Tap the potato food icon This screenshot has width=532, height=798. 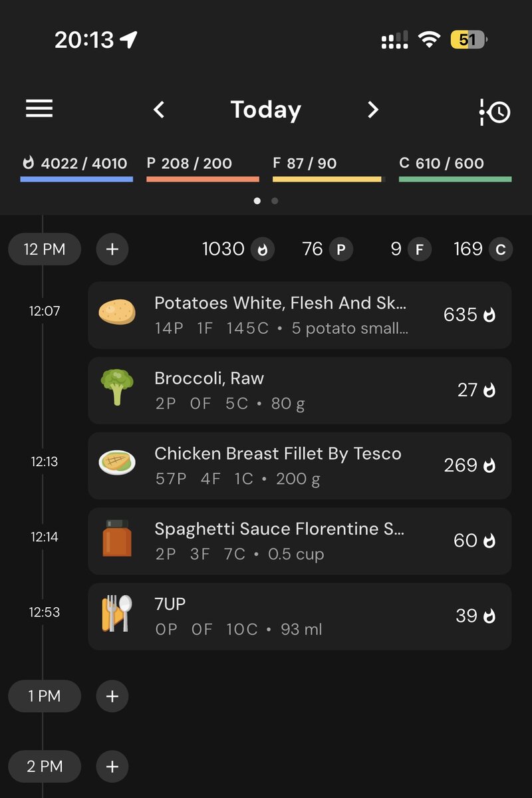coord(117,312)
